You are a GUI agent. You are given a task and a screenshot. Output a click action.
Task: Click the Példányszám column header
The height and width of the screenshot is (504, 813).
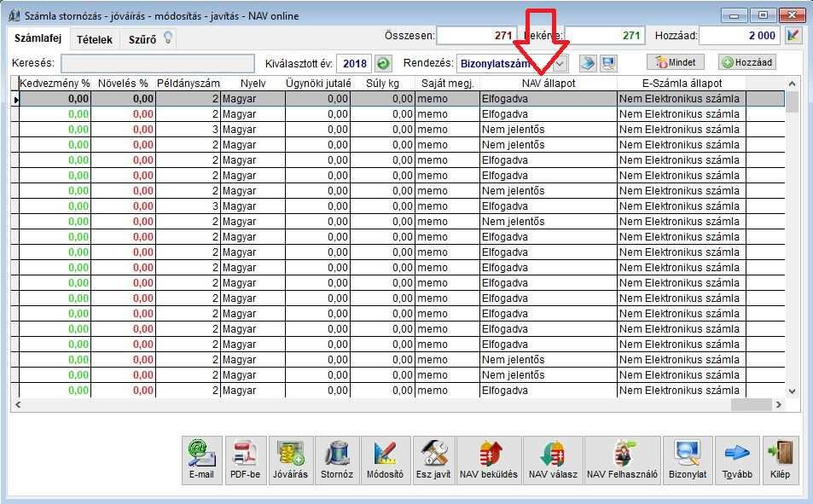[x=189, y=83]
